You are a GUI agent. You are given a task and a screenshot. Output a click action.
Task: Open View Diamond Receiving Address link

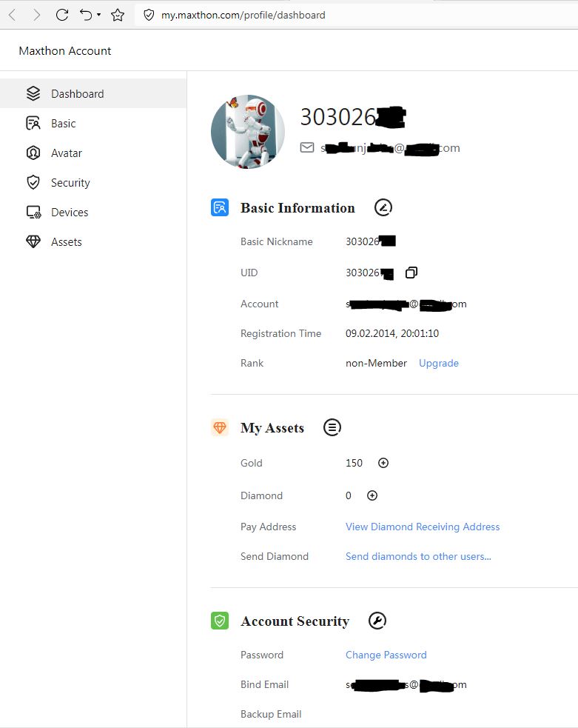click(x=423, y=527)
